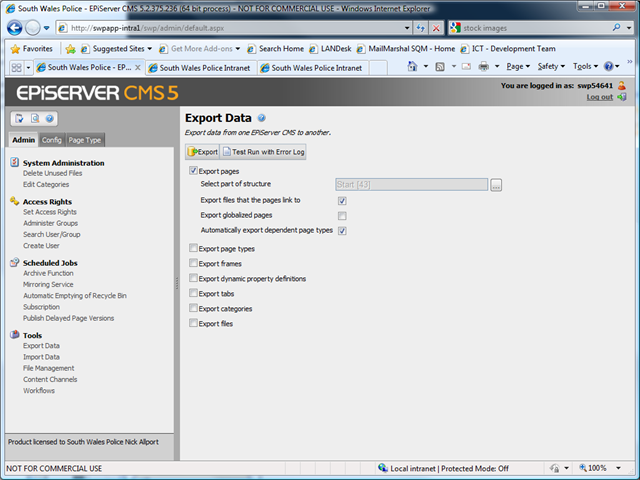Viewport: 640px width, 480px height.
Task: Click the Log out link
Action: pos(600,97)
